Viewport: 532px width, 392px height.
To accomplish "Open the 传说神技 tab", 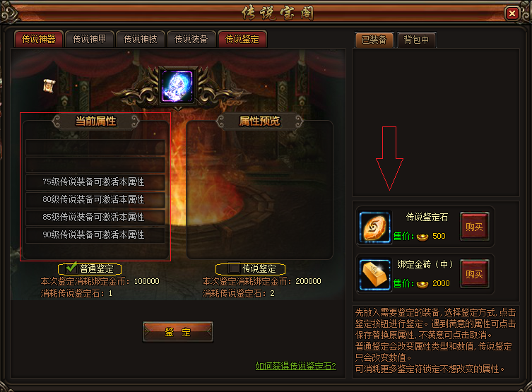I will pos(140,40).
